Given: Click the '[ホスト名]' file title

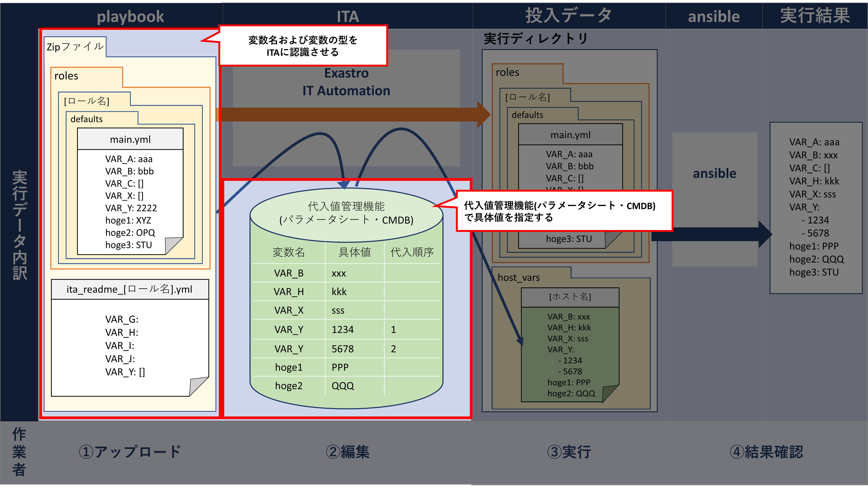Looking at the screenshot, I should click(570, 296).
